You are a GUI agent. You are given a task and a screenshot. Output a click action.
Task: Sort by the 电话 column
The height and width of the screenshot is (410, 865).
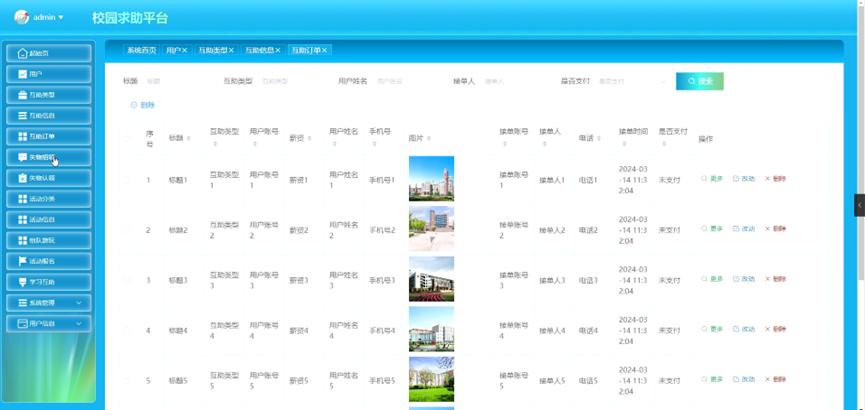[599, 139]
